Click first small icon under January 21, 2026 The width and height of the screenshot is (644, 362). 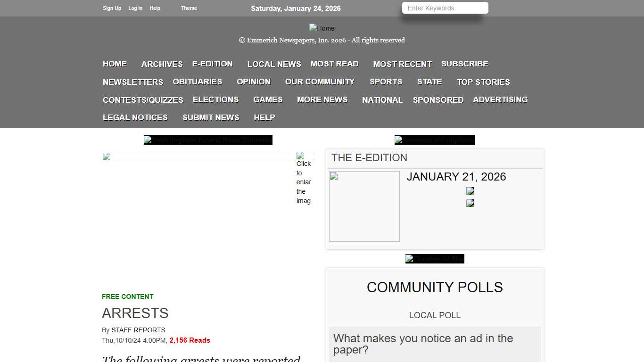click(470, 191)
